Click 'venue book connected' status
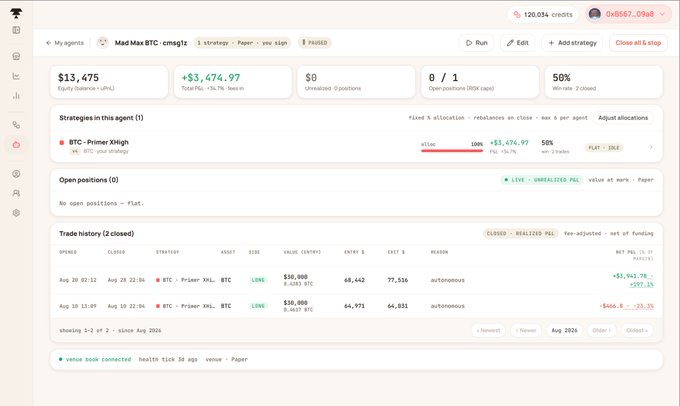This screenshot has width=680, height=406. [x=98, y=360]
